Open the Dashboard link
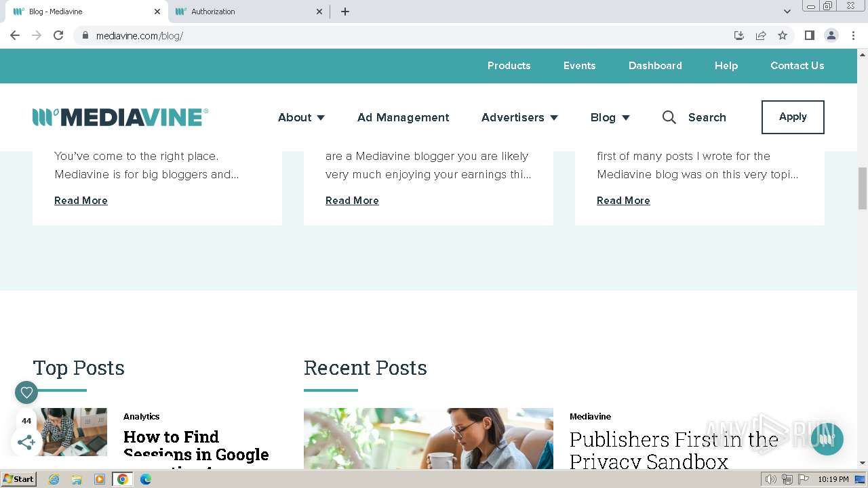 point(655,66)
